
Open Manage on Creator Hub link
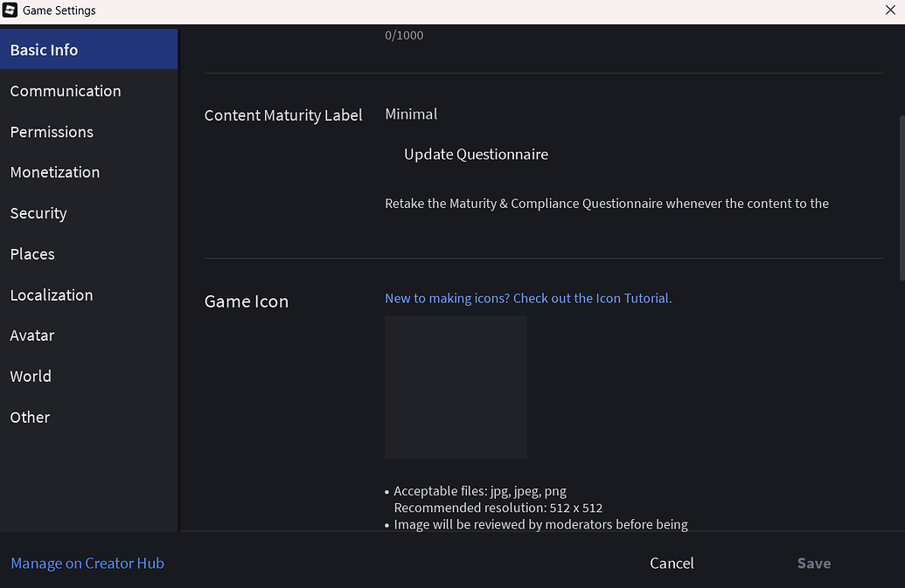pyautogui.click(x=87, y=564)
